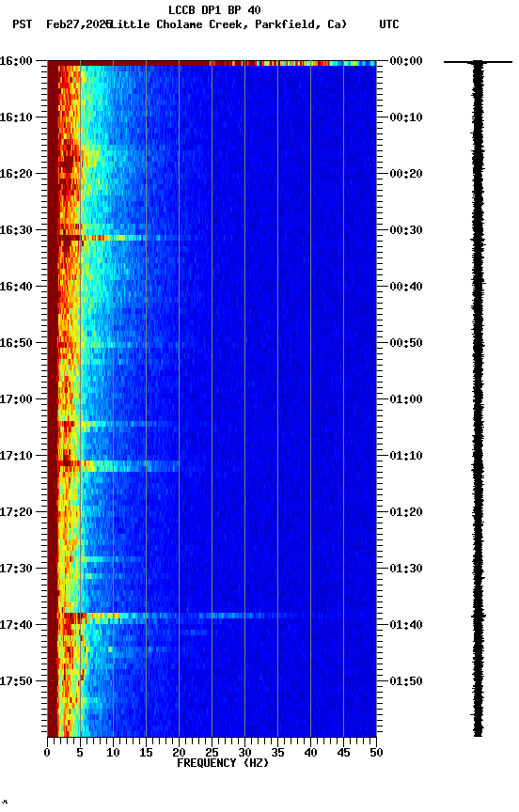Select the 45 Hz frequency tick label
Viewport: 519px width, 812px height.
[343, 753]
